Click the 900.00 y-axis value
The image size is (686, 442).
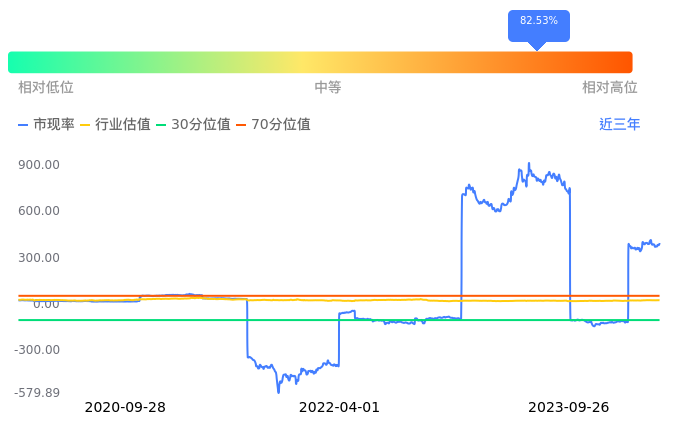(x=39, y=165)
